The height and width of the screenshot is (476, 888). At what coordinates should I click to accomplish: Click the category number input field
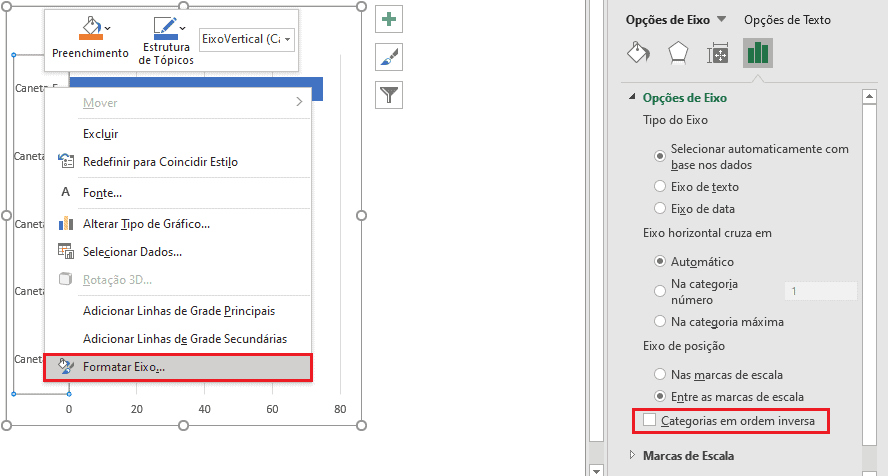[820, 291]
